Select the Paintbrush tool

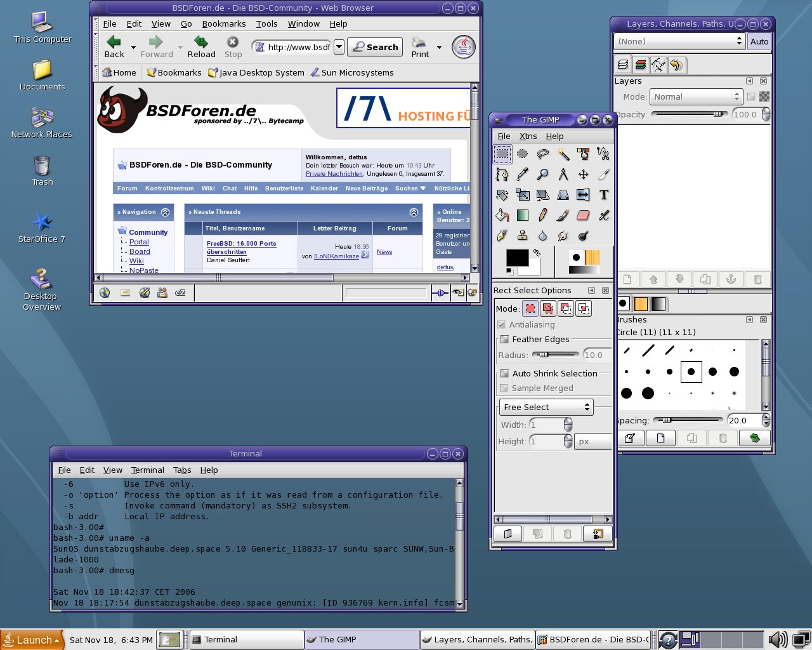[563, 215]
